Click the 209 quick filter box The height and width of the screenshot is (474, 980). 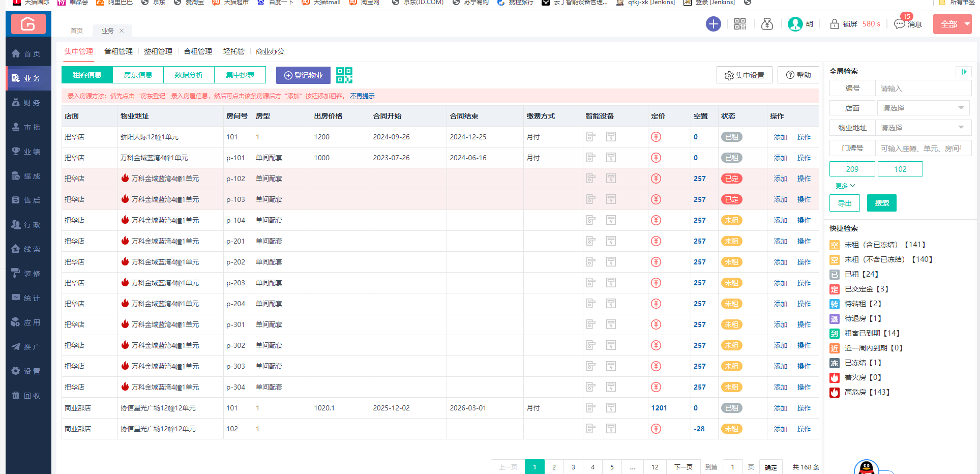pyautogui.click(x=852, y=169)
